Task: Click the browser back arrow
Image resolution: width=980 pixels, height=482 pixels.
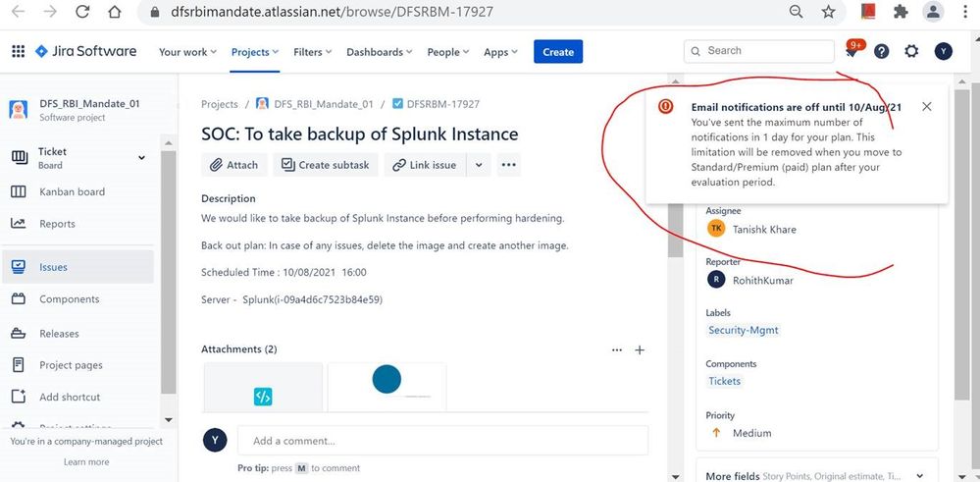Action: tap(18, 11)
